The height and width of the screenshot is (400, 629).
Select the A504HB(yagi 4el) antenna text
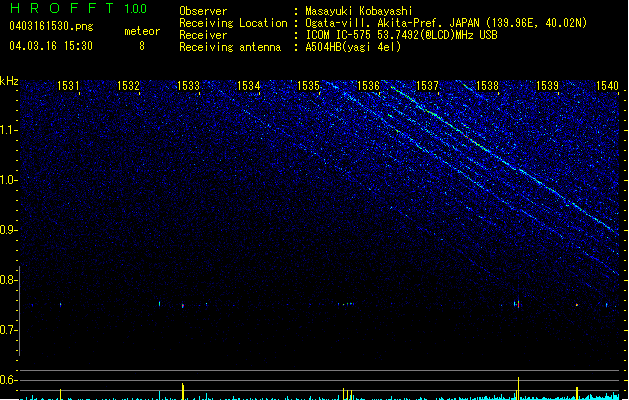[353, 47]
